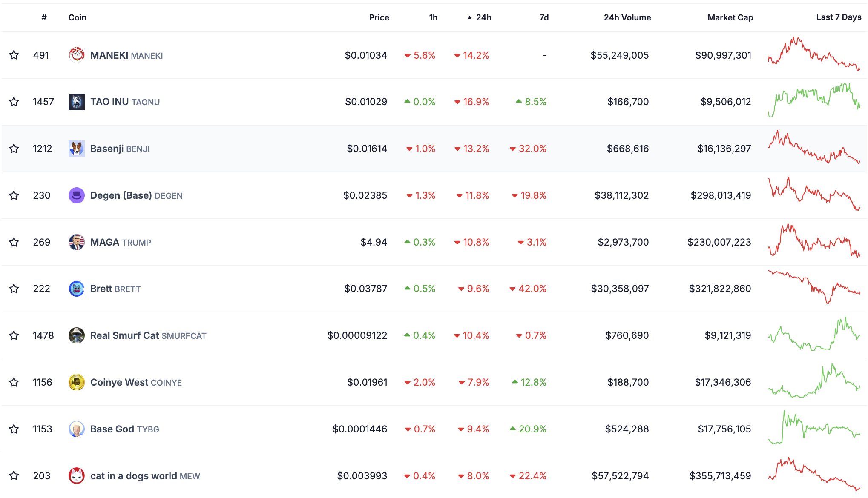Select Basenji 7d change 32.0%
The image size is (868, 498).
coord(528,149)
